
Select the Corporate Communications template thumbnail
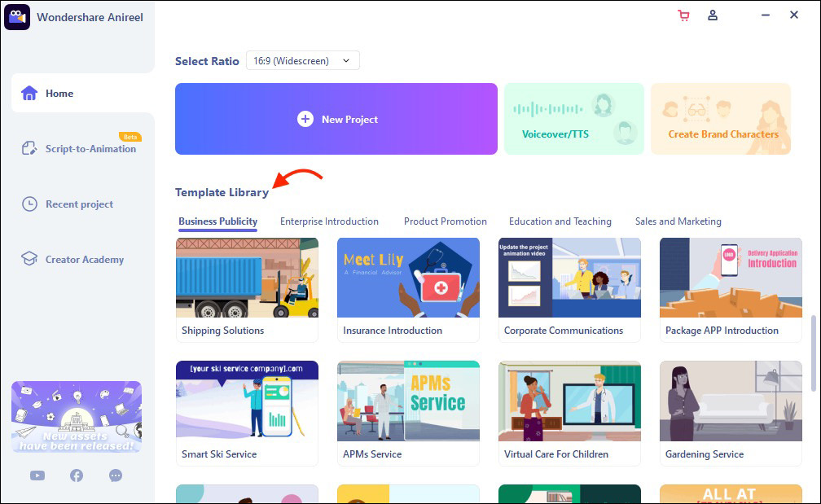click(569, 278)
